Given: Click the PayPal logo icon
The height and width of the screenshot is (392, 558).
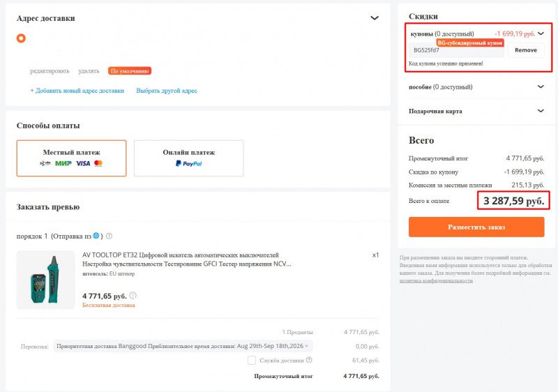Looking at the screenshot, I should point(188,163).
